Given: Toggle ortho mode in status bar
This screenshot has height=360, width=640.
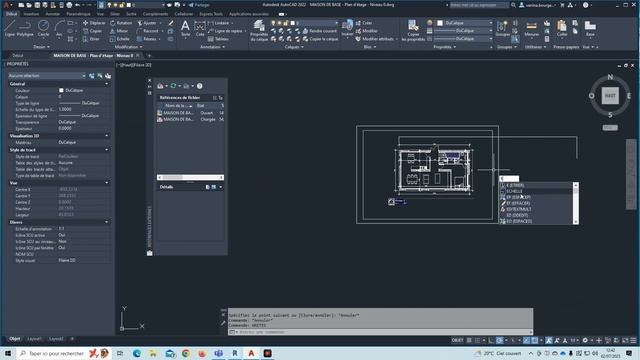Looking at the screenshot, I should pyautogui.click(x=491, y=340).
